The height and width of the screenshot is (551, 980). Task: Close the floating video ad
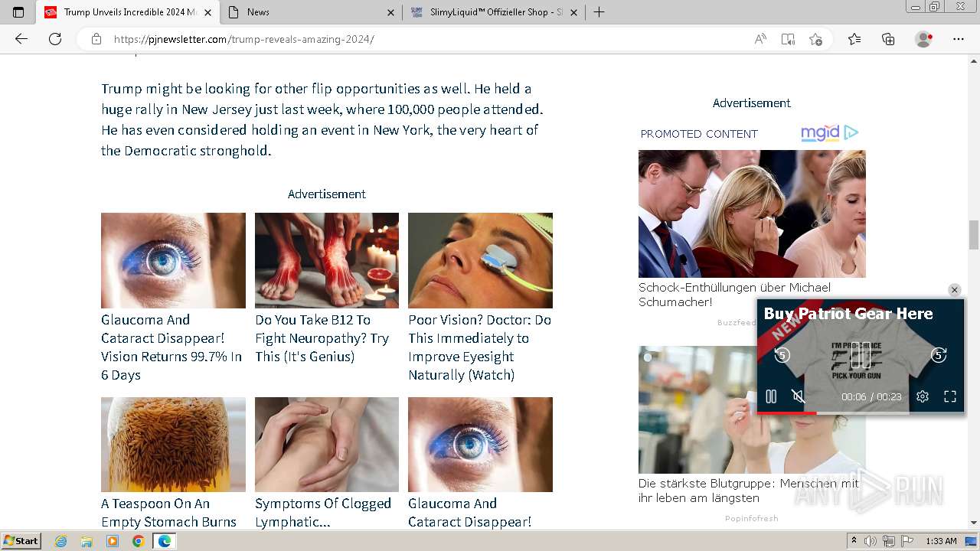tap(954, 290)
